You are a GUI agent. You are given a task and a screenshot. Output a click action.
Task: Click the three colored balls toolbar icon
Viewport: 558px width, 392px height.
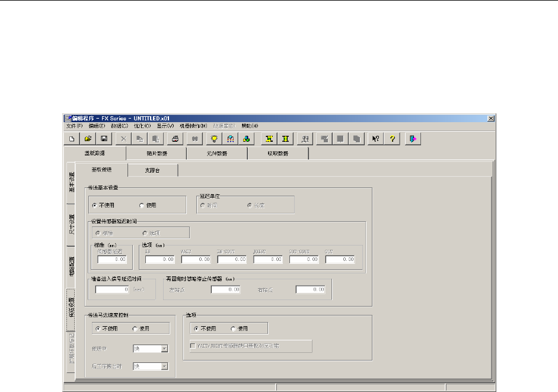[x=246, y=139]
